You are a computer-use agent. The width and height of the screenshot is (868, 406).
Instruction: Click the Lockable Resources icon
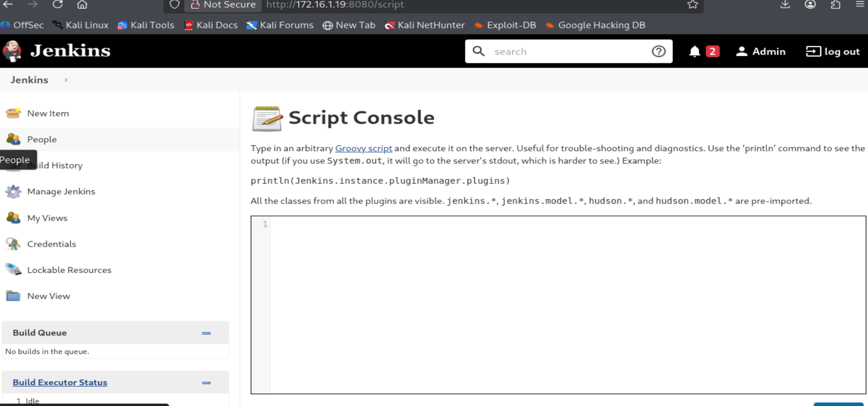(x=13, y=269)
